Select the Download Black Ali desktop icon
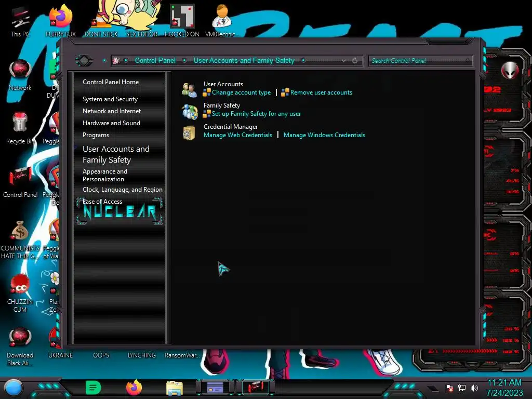This screenshot has width=532, height=399. (20, 347)
